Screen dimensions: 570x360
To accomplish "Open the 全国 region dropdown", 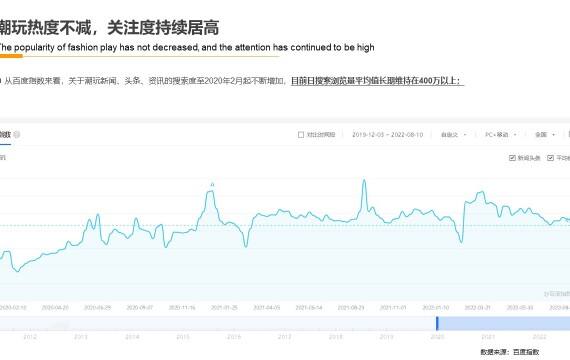I will [545, 135].
